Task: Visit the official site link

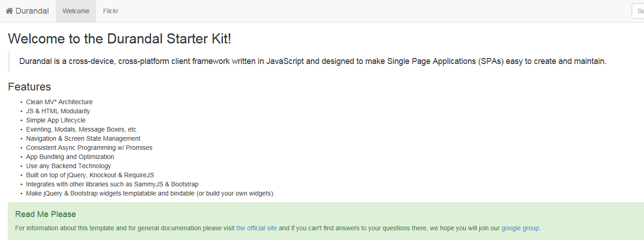Action: [257, 228]
